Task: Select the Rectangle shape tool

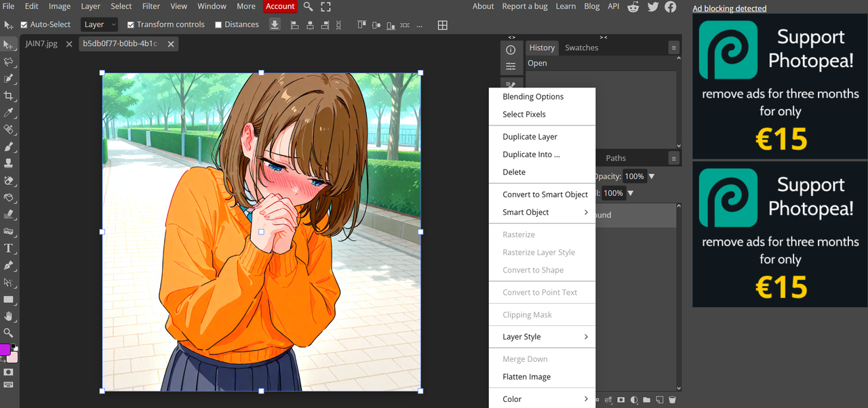Action: coord(9,299)
